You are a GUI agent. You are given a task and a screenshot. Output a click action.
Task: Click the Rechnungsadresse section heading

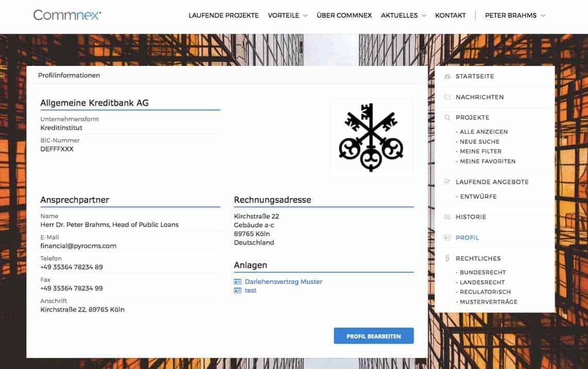(273, 200)
